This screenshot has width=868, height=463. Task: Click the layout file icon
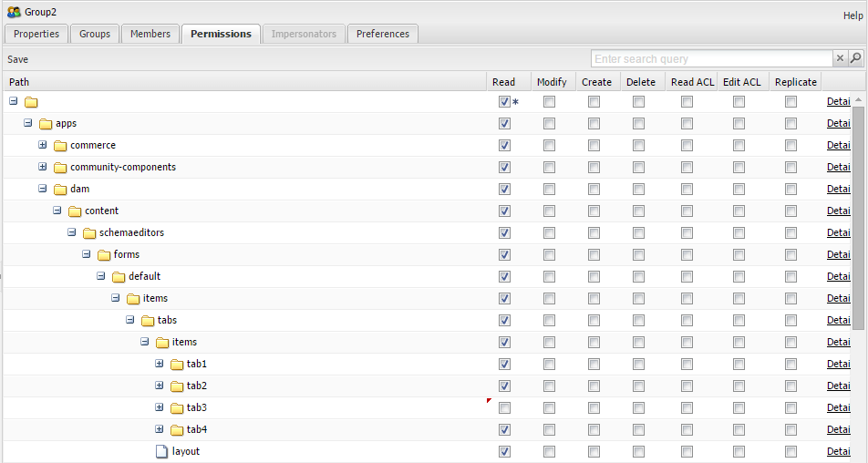click(x=162, y=451)
